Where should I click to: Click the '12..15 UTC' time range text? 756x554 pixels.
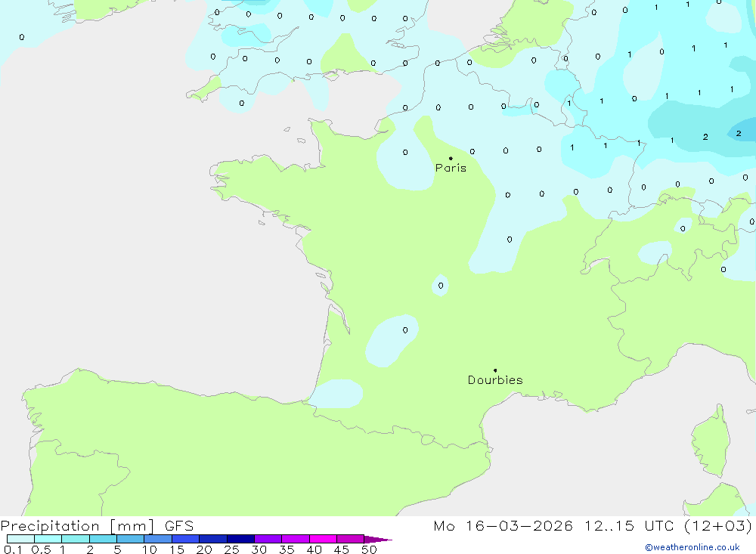(x=629, y=525)
